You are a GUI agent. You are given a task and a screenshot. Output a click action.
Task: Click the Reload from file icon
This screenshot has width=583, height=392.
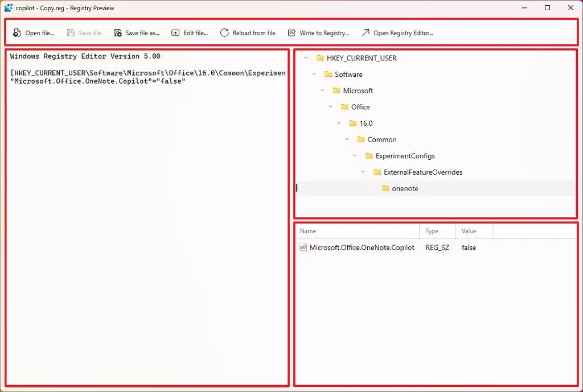point(224,32)
